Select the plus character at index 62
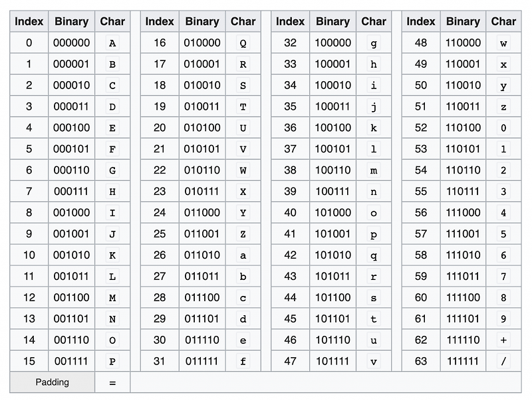The image size is (532, 401). [x=504, y=340]
